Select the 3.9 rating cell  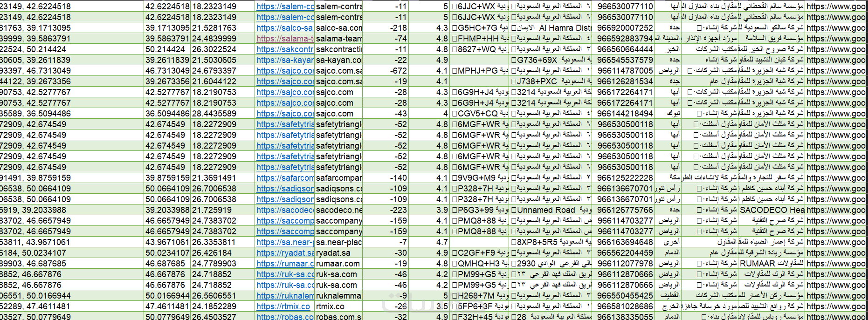pyautogui.click(x=429, y=210)
